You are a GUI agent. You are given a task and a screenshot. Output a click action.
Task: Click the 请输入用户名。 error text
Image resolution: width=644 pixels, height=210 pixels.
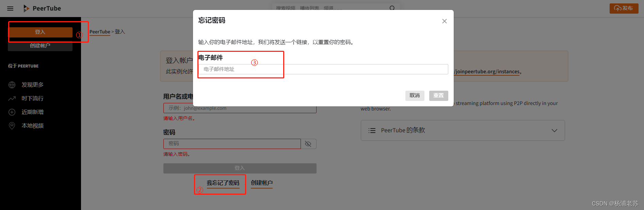(179, 119)
